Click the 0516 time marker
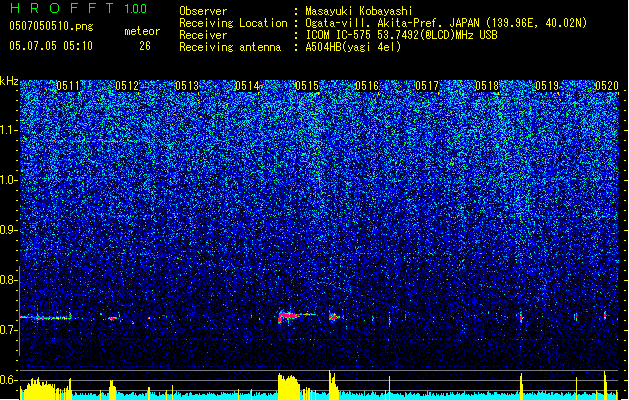Screen dimensions: 629x400 pos(367,86)
